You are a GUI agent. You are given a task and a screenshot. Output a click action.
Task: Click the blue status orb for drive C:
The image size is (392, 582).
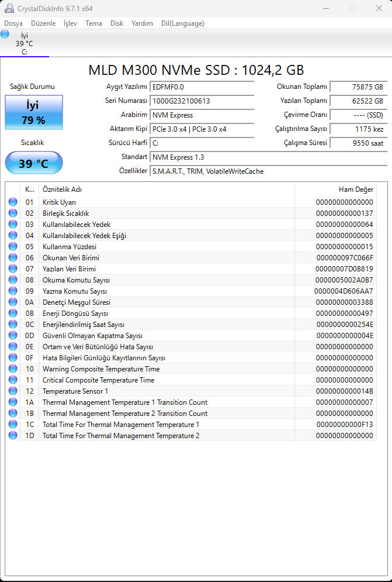[5, 35]
